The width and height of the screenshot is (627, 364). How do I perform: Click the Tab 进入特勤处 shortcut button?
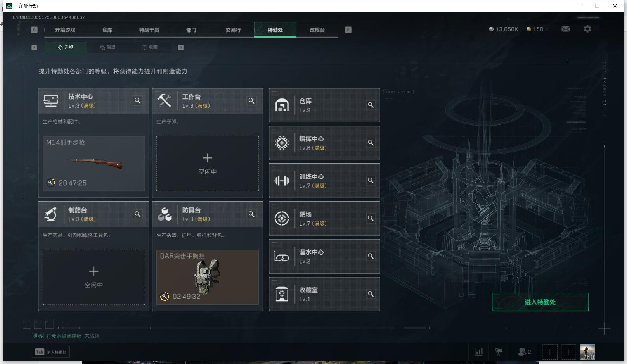51,352
